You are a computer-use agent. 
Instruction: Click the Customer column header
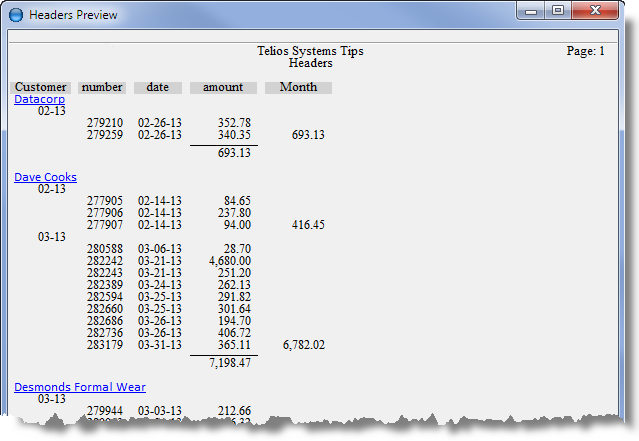click(41, 87)
